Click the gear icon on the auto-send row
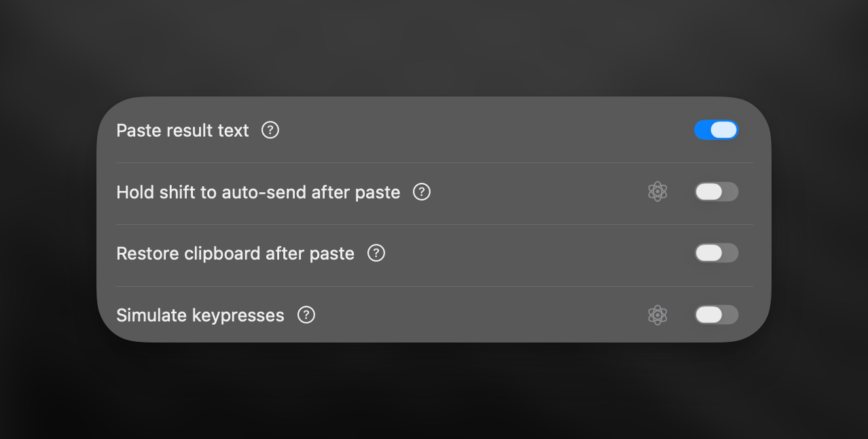 click(x=657, y=191)
